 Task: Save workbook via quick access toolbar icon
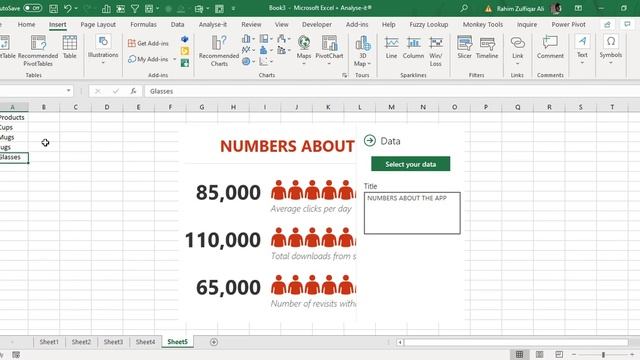point(53,8)
